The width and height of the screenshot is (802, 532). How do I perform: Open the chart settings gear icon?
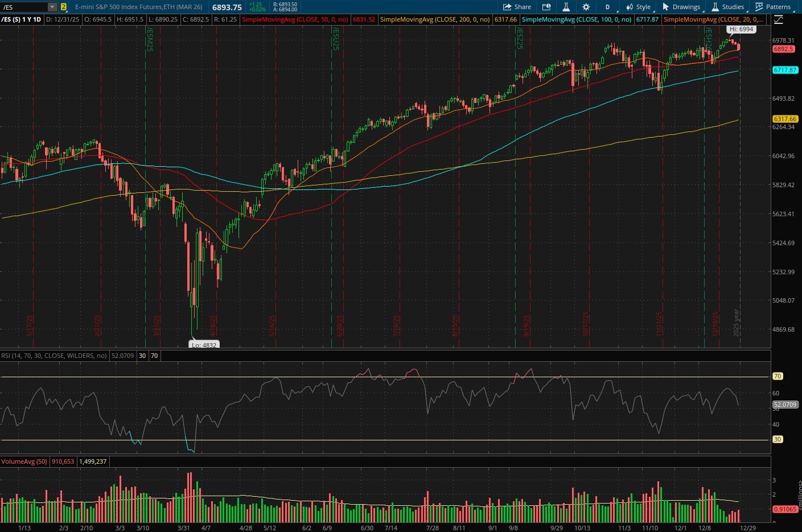click(x=586, y=7)
